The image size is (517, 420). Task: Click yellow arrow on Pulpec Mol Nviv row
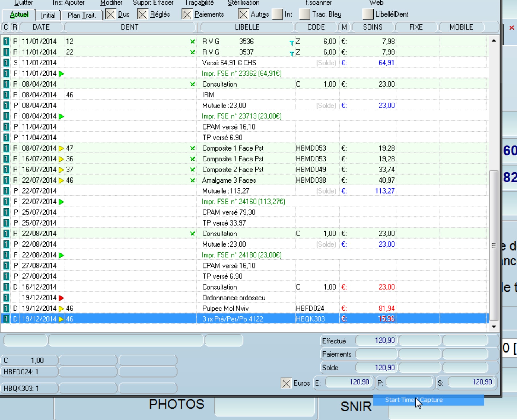pos(61,309)
